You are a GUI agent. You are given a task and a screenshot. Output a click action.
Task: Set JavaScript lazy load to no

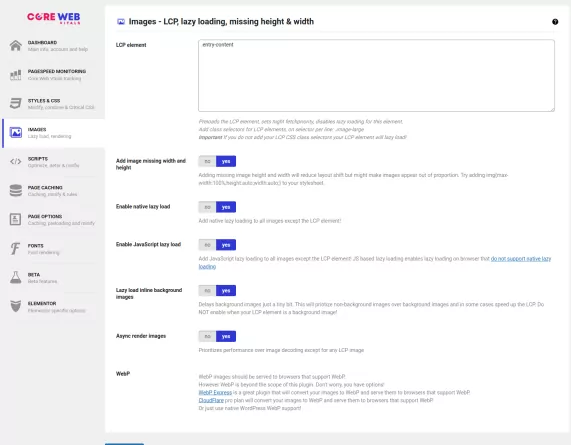coord(207,245)
